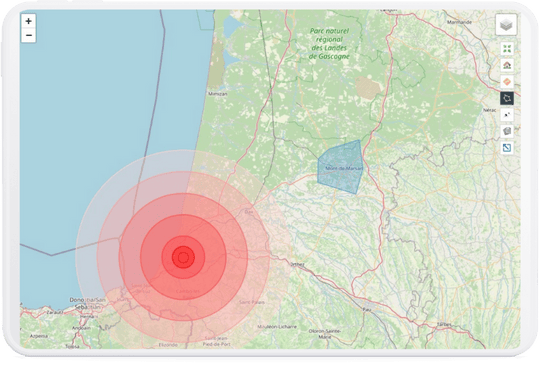Click the Marmande label at top right
The image size is (540, 366).
point(459,22)
